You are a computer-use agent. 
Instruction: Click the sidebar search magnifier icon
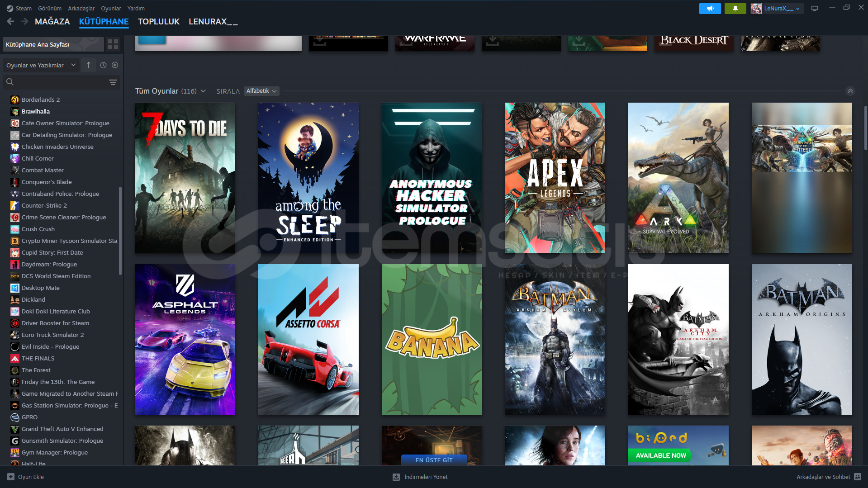click(10, 82)
